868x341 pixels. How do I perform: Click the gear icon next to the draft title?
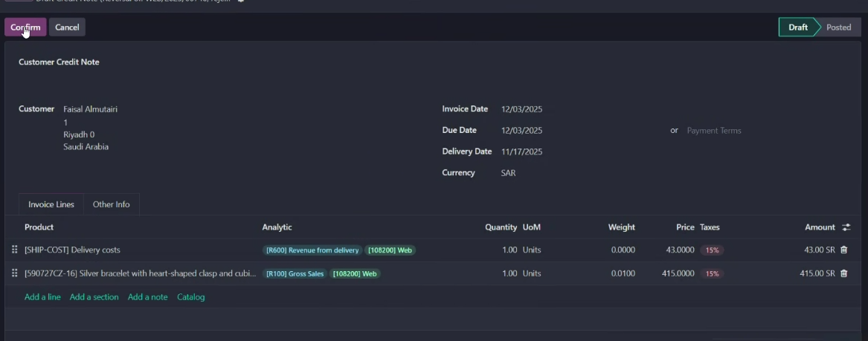[x=240, y=1]
